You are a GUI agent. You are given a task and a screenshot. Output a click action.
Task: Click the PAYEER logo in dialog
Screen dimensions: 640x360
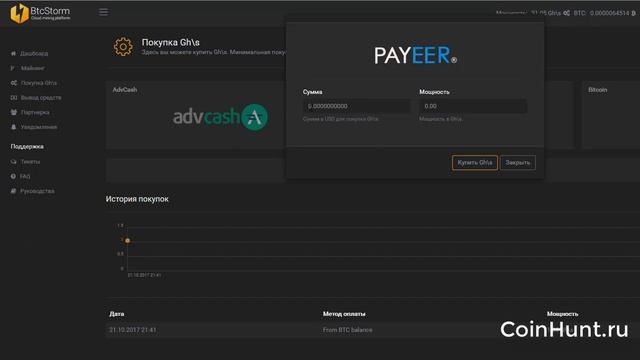click(416, 56)
